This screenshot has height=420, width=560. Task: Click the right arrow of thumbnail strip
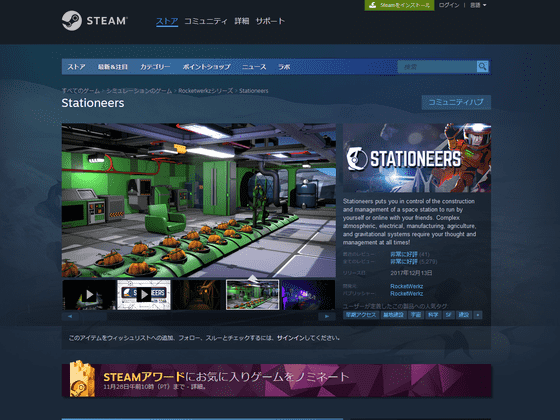pos(327,316)
